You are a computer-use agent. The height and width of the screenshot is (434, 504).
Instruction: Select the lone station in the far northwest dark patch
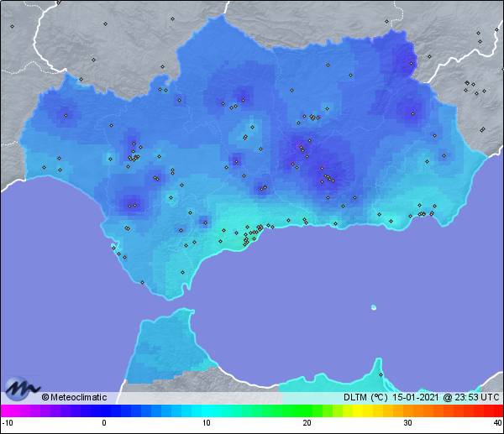pos(66,116)
